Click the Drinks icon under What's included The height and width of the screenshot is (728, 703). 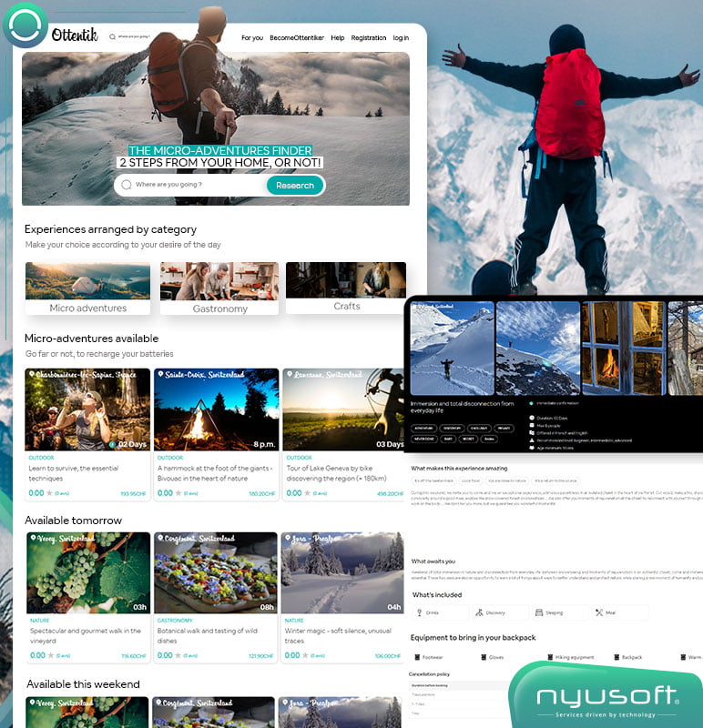click(419, 612)
